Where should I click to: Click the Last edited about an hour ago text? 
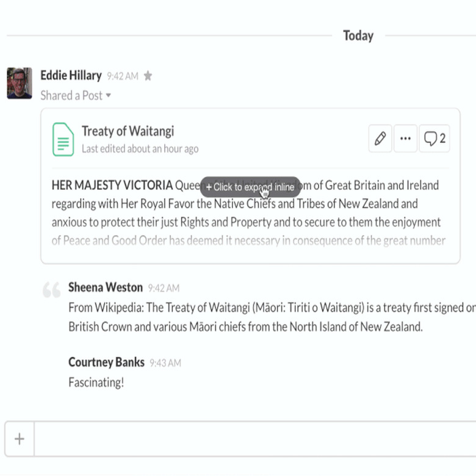[x=140, y=149]
